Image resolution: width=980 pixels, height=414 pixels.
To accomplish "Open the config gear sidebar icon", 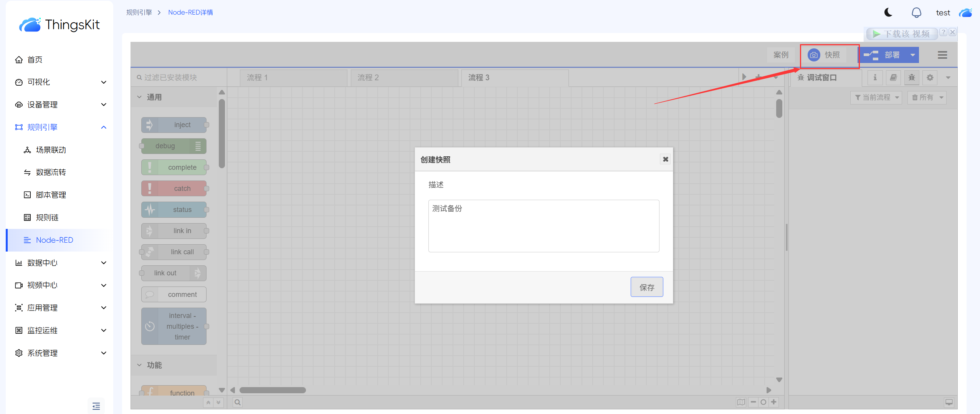I will (x=930, y=78).
